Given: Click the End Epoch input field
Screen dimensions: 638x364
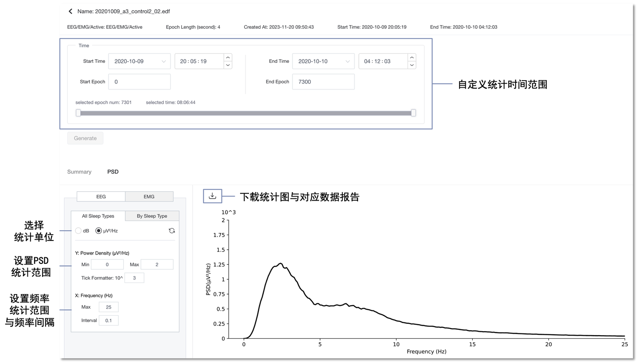Looking at the screenshot, I should point(323,81).
